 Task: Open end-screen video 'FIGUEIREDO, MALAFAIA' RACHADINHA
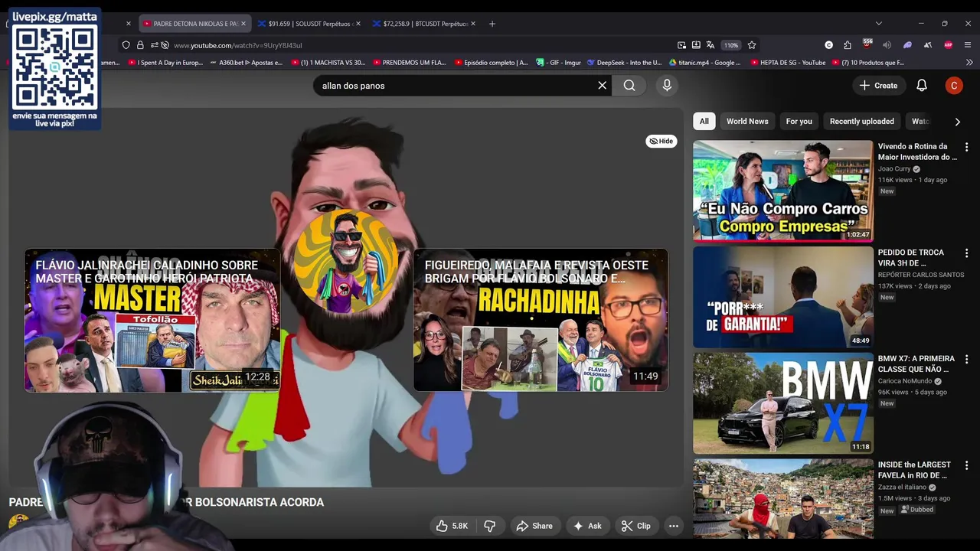[541, 320]
